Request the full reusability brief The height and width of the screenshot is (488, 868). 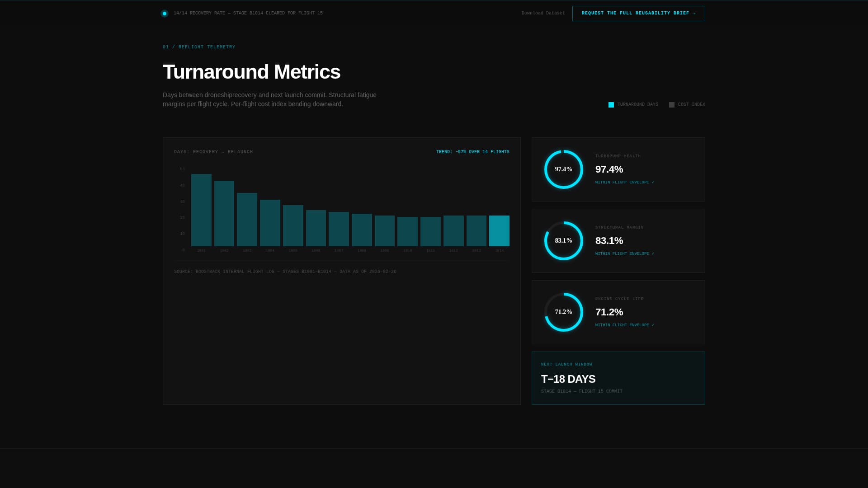pos(638,14)
